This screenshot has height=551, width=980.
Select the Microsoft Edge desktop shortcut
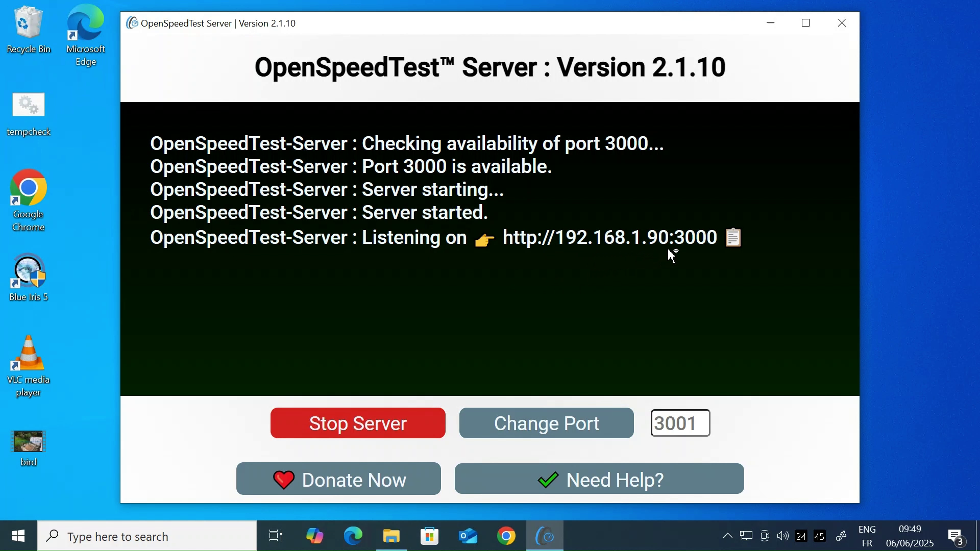click(x=85, y=35)
